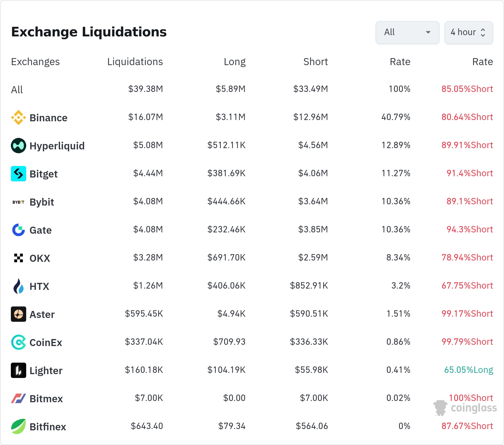Click the HTX flame icon

19,286
